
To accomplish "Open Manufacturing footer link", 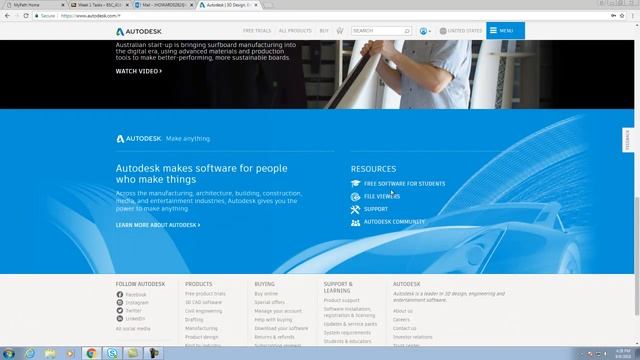I will [201, 328].
